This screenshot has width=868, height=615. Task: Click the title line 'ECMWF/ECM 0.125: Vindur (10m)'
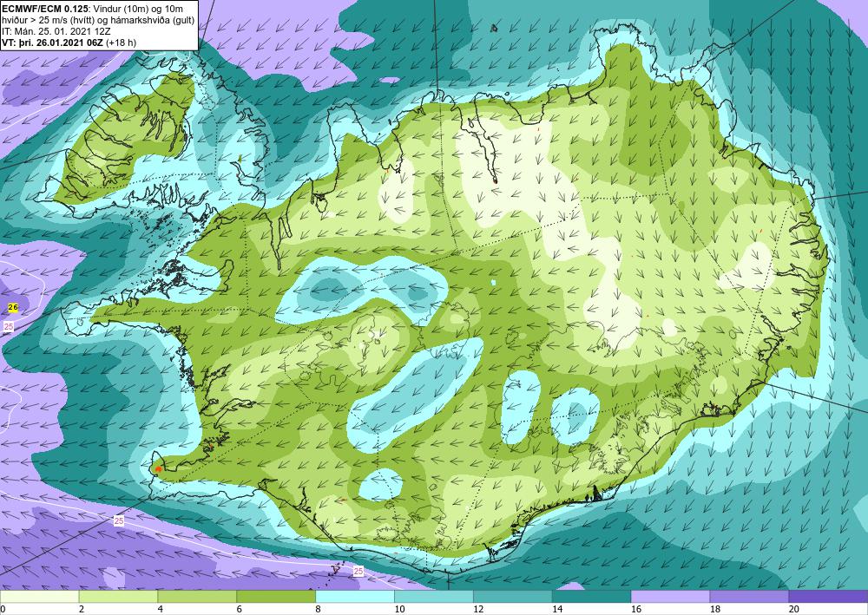[x=93, y=9]
